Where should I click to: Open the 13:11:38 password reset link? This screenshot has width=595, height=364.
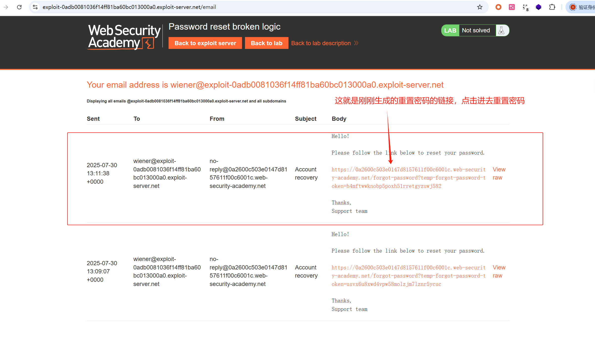pyautogui.click(x=408, y=178)
